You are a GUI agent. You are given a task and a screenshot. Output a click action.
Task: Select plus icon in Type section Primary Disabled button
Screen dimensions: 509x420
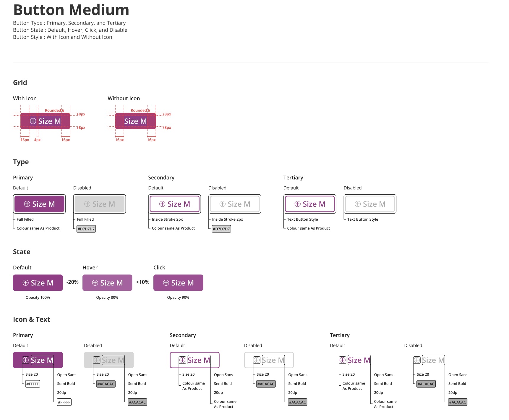[87, 204]
